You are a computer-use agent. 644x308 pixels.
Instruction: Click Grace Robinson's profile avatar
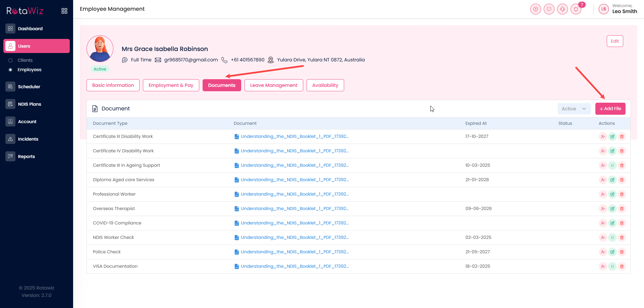[100, 49]
